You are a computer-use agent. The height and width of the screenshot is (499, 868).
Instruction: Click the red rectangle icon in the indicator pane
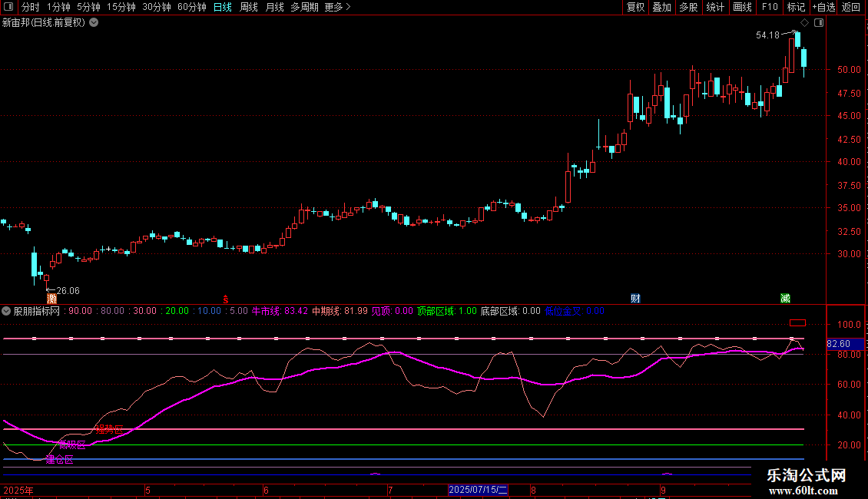tap(797, 323)
